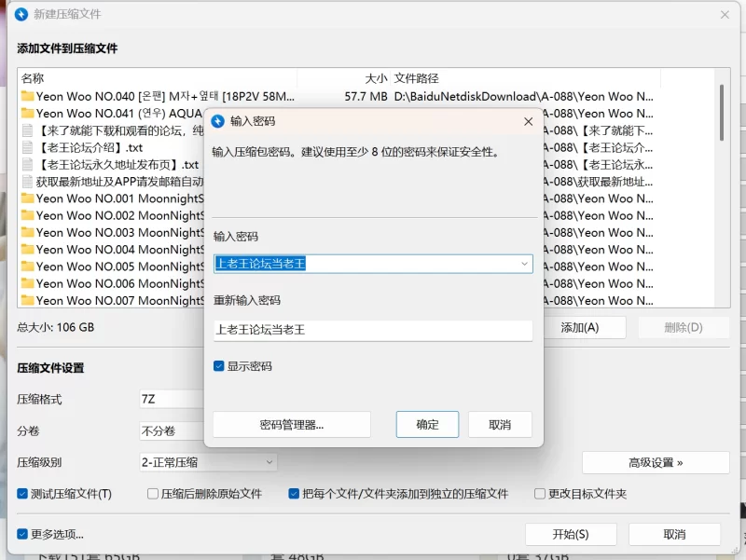746x560 pixels.
Task: Click folder icon of Yeon Woo NO.041 row
Action: tap(27, 113)
